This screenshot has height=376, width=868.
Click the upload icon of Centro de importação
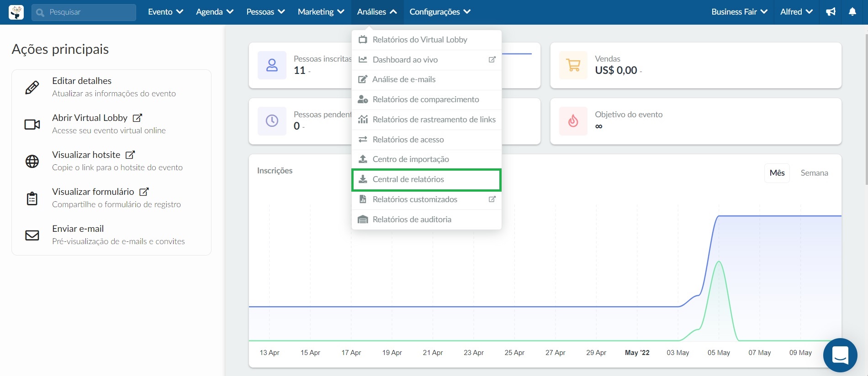(x=363, y=159)
